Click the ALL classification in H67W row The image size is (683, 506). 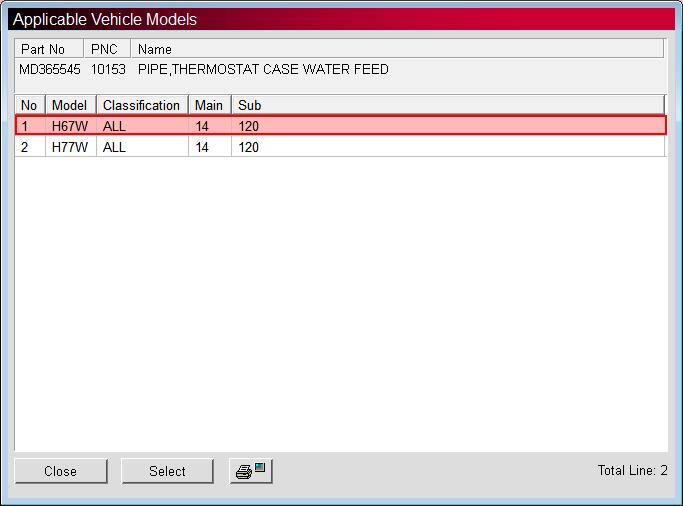click(x=114, y=126)
